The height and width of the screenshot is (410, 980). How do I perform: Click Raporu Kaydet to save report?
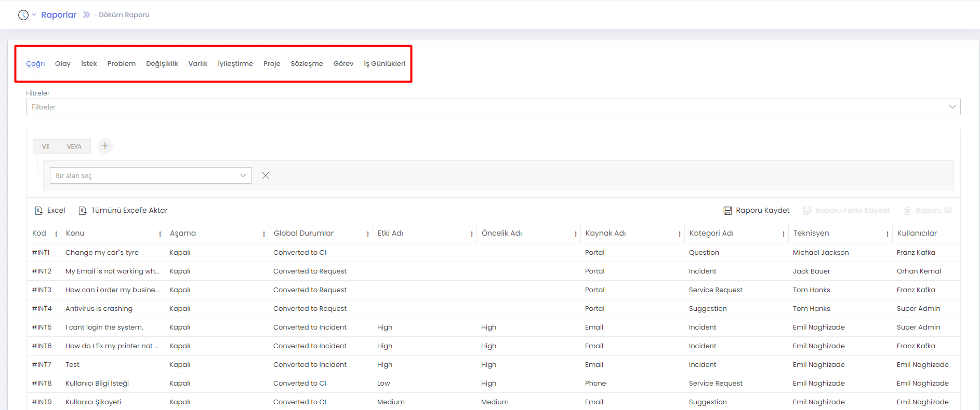[x=757, y=211]
